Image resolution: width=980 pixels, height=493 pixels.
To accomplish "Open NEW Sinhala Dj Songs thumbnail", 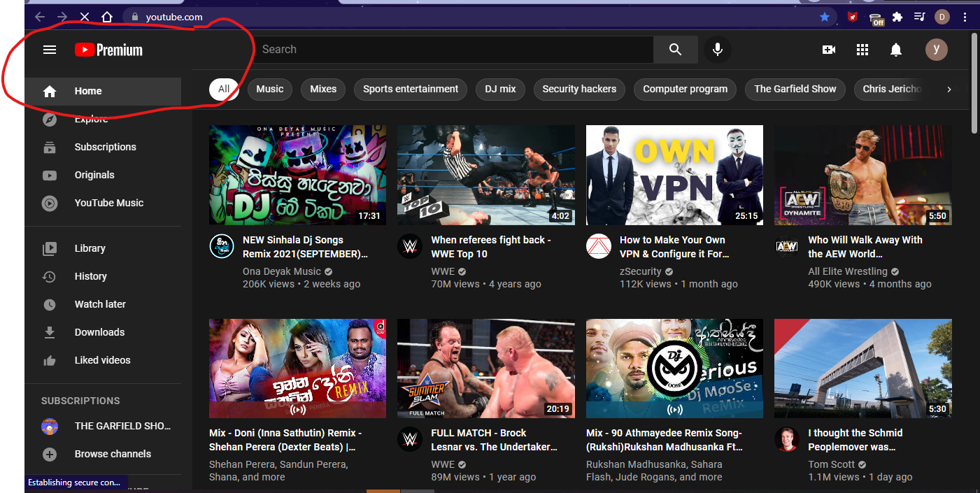I will tap(297, 175).
